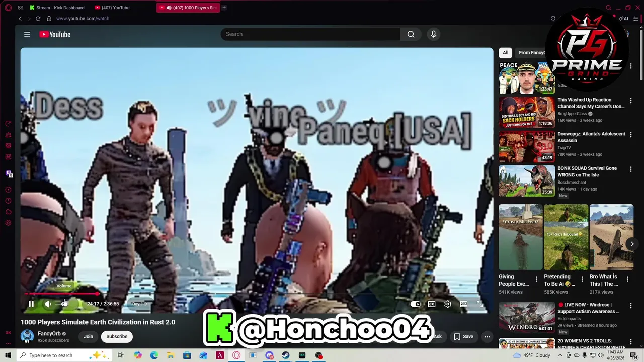Image resolution: width=644 pixels, height=362 pixels.
Task: Open 'Giving People Eve...' short
Action: [x=521, y=237]
